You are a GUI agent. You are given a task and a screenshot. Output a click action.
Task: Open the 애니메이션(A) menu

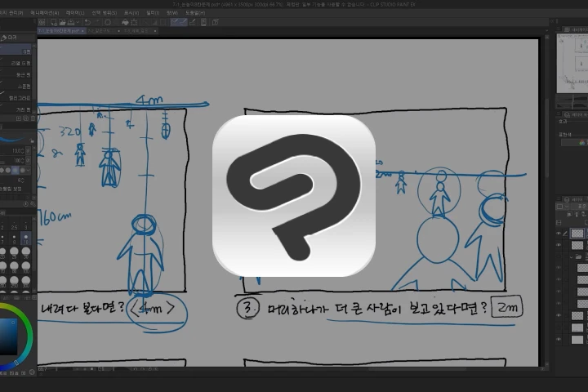click(45, 13)
